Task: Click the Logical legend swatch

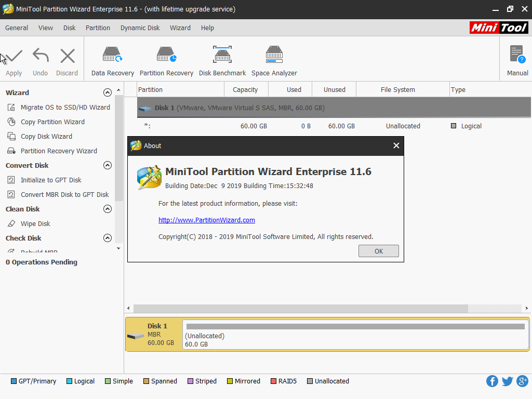Action: [x=69, y=381]
